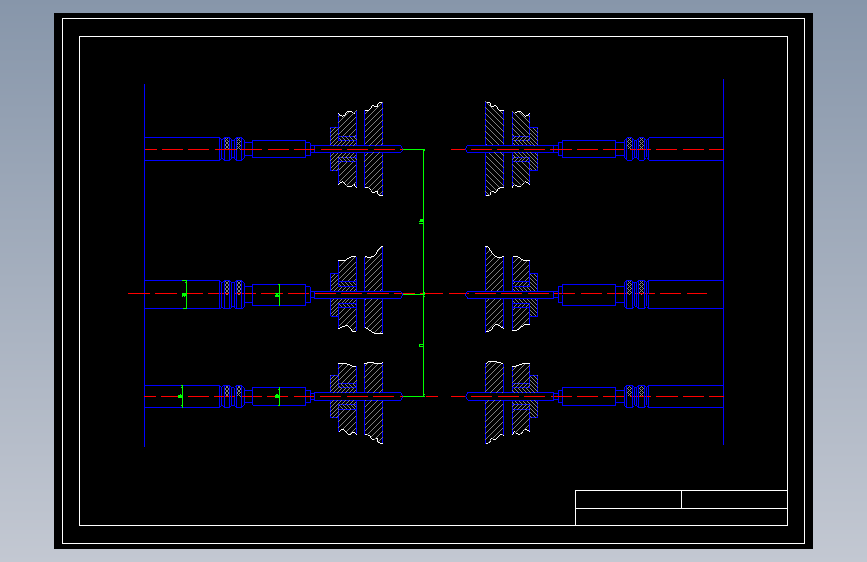This screenshot has width=867, height=562.
Task: Pick the green dimension on the middle-left cylinder
Action: click(185, 294)
